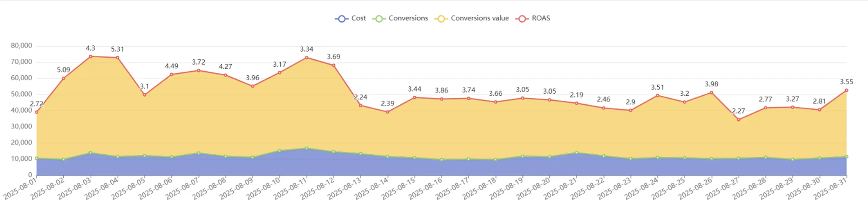This screenshot has width=868, height=217.
Task: Hide the Conversions series via legend
Action: pyautogui.click(x=400, y=19)
